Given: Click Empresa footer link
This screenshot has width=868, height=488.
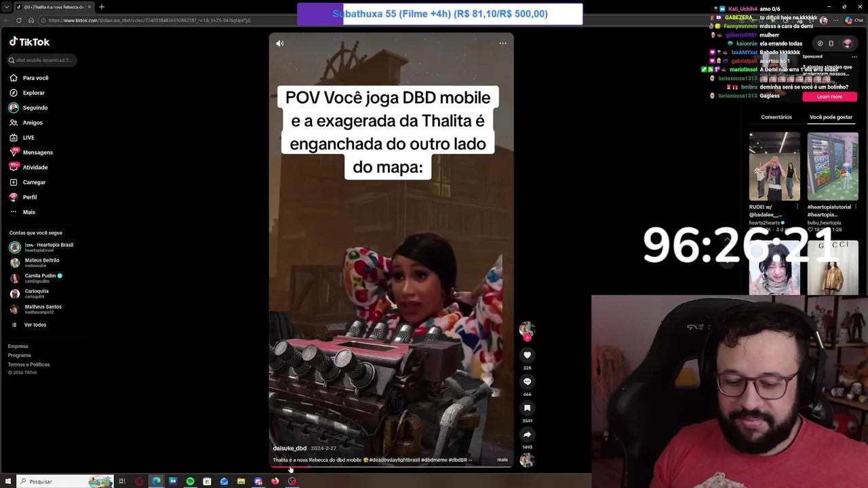Looking at the screenshot, I should [18, 346].
